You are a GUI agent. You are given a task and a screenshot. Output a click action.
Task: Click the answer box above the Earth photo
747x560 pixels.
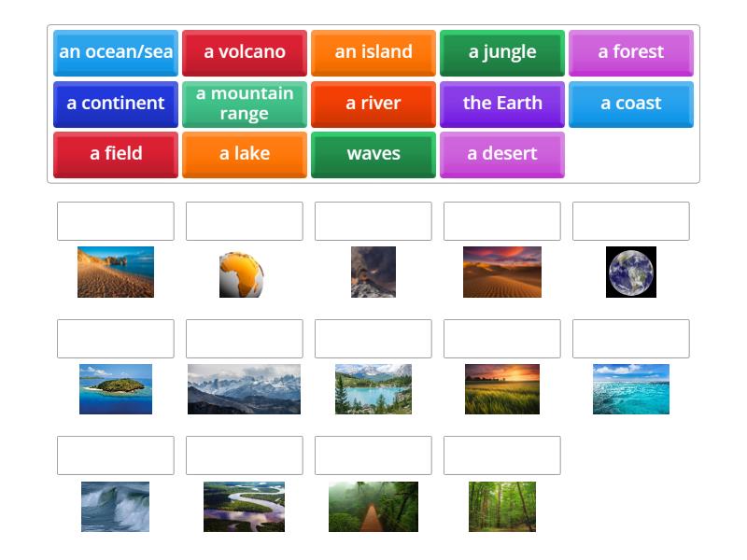pos(629,221)
